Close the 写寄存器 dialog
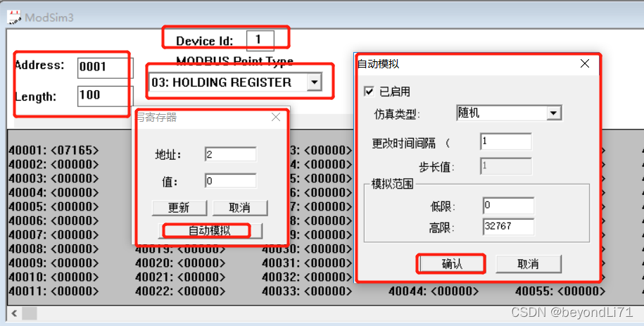The height and width of the screenshot is (326, 644). (276, 118)
